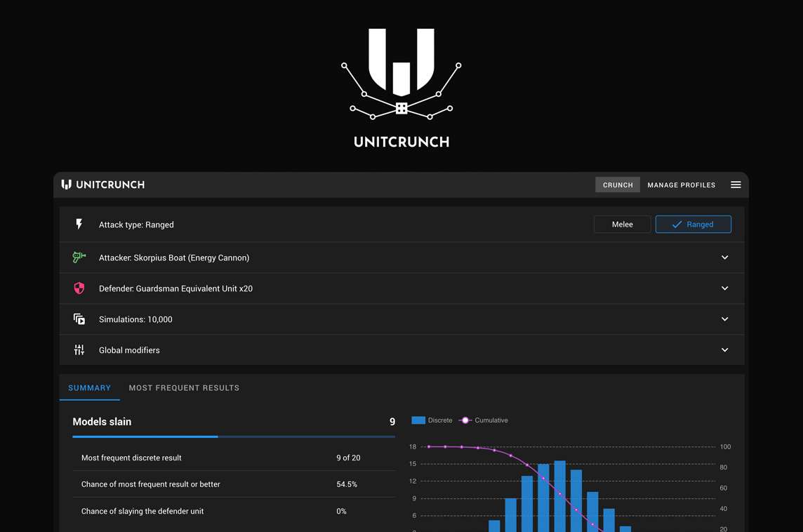The height and width of the screenshot is (532, 803).
Task: Click 'Defender: Guardsman Equivalent Unit x20' label
Action: click(x=175, y=288)
